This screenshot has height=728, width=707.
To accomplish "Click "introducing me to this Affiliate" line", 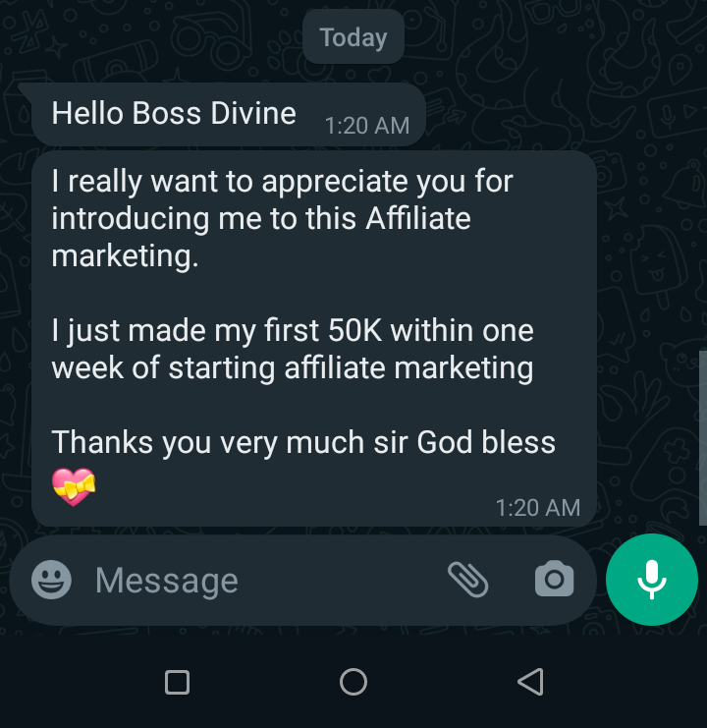I will point(261,218).
